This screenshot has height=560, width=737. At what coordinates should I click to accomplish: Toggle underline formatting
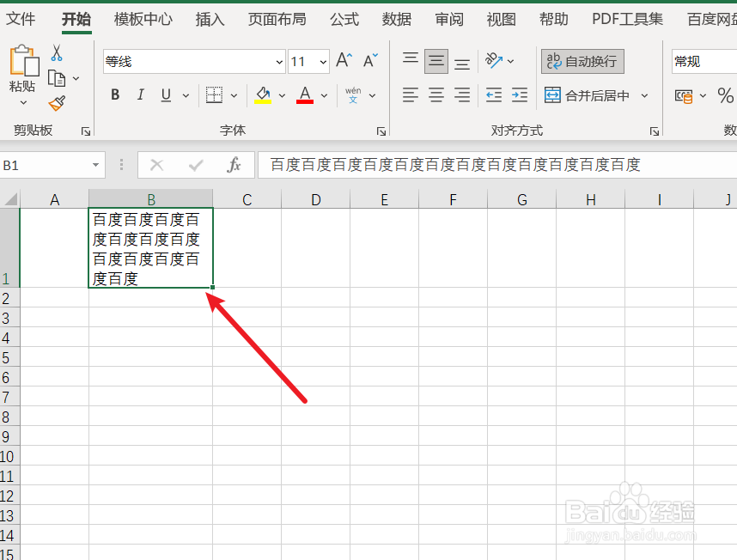(166, 94)
